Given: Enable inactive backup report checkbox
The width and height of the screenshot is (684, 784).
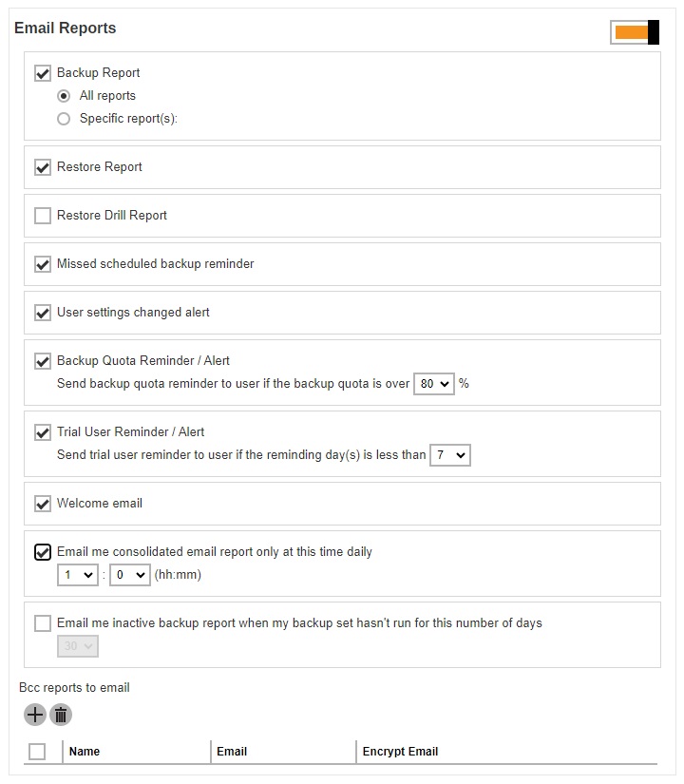Looking at the screenshot, I should (42, 622).
